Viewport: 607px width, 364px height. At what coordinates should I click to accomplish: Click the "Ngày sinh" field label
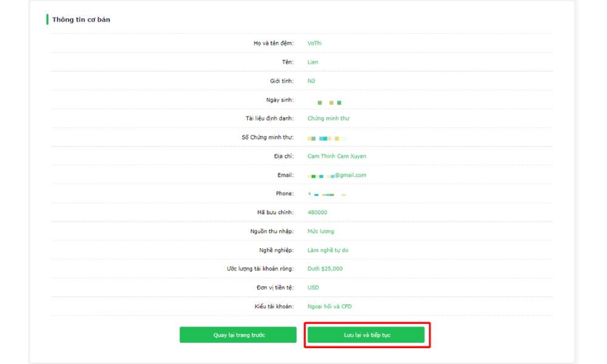[x=282, y=99]
